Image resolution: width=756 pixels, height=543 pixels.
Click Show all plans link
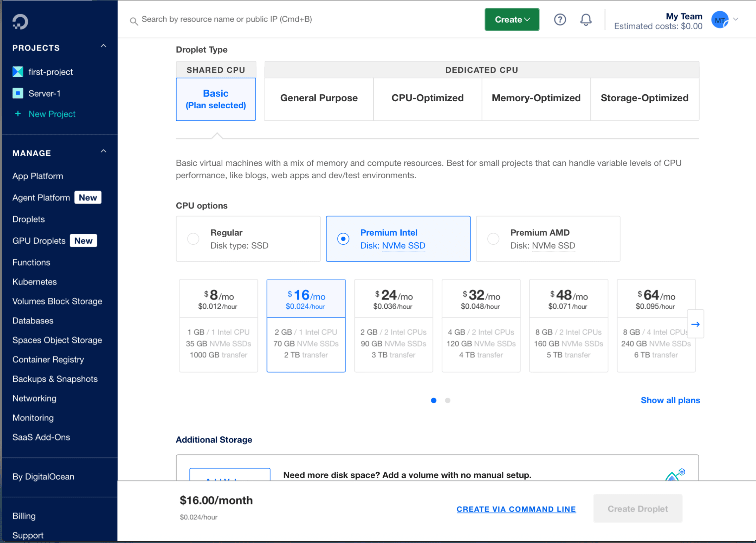click(x=670, y=400)
